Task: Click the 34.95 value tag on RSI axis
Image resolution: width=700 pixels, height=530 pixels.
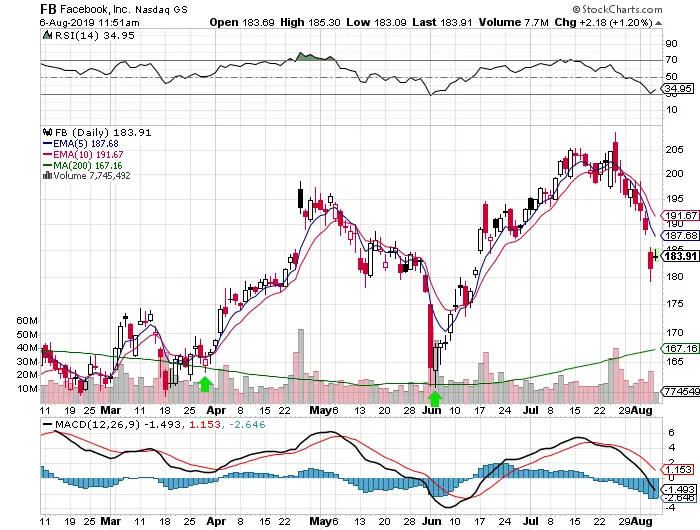Action: (678, 88)
